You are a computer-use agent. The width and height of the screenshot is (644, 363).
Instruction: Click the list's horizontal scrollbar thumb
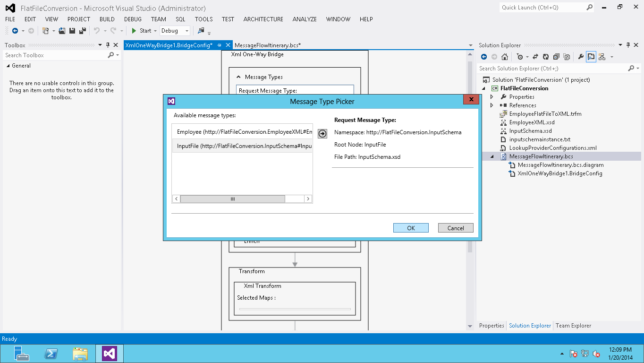coord(232,199)
